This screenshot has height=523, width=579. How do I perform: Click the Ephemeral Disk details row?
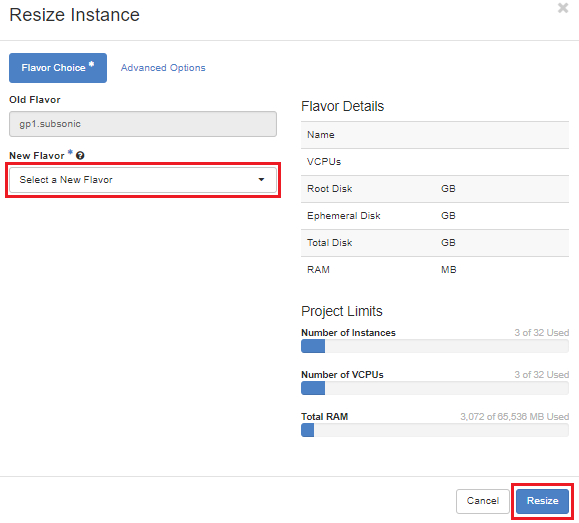(435, 216)
